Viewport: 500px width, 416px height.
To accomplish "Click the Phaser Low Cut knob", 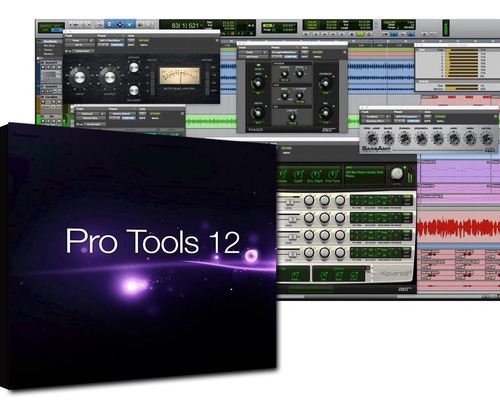I will 292,117.
